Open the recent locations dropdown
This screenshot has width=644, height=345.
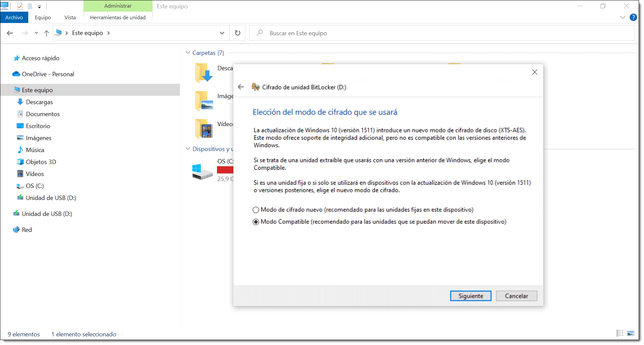click(x=36, y=33)
